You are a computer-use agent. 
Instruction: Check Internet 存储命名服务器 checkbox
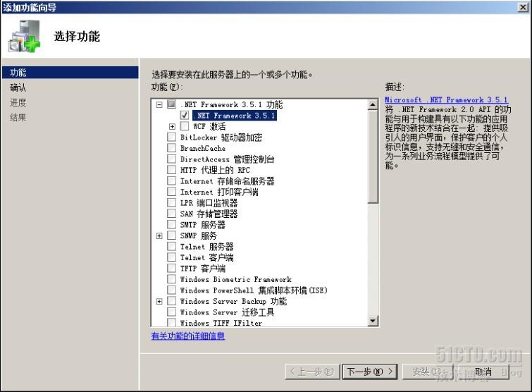click(172, 180)
